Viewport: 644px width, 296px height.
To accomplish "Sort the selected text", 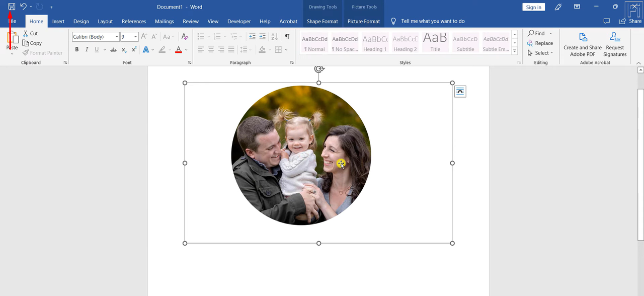I will pyautogui.click(x=274, y=36).
